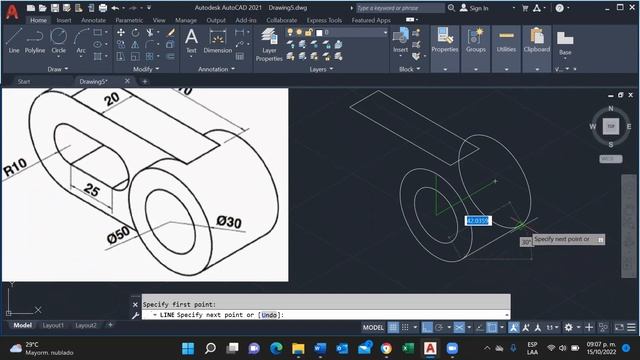Viewport: 640px width, 360px height.
Task: Expand the Draw panel
Action: click(x=58, y=69)
